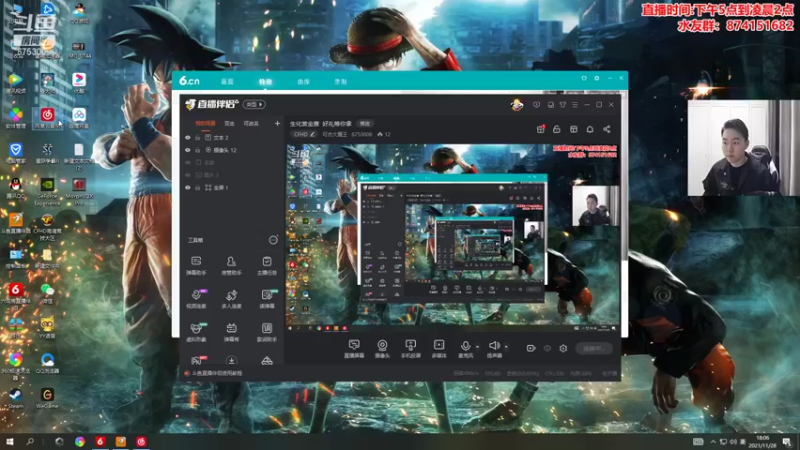Click the PK tool icon

197,360
